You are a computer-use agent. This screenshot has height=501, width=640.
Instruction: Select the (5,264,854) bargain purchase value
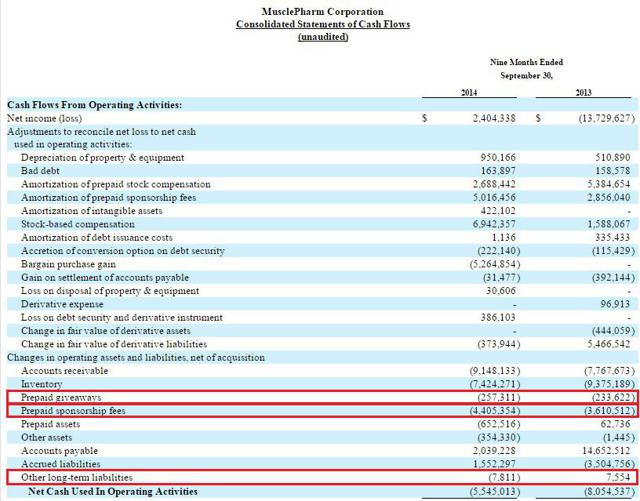(495, 264)
